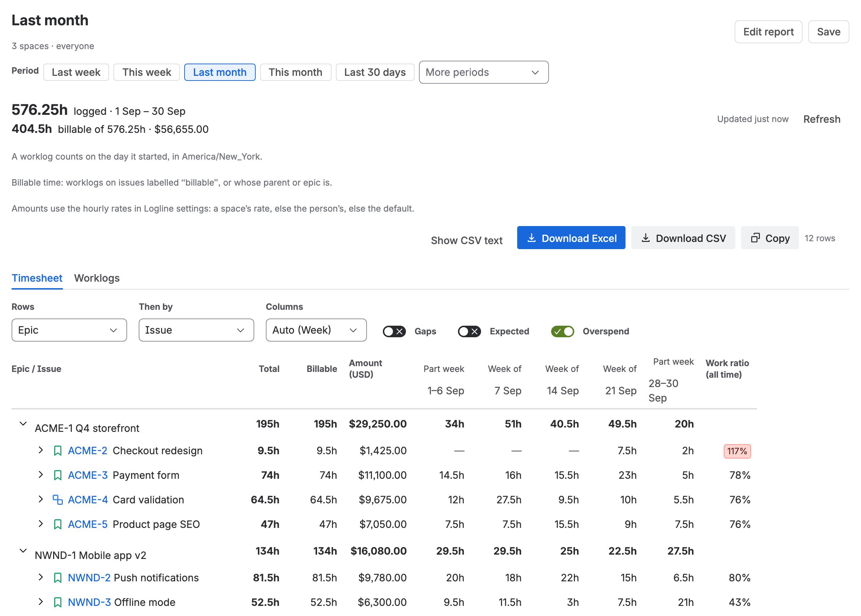Enable the Expected toggle

469,331
